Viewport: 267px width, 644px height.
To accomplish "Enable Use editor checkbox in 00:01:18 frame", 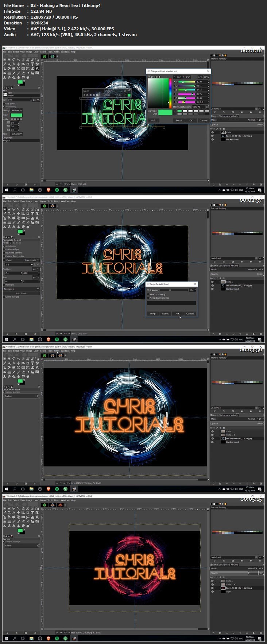I will [4, 104].
